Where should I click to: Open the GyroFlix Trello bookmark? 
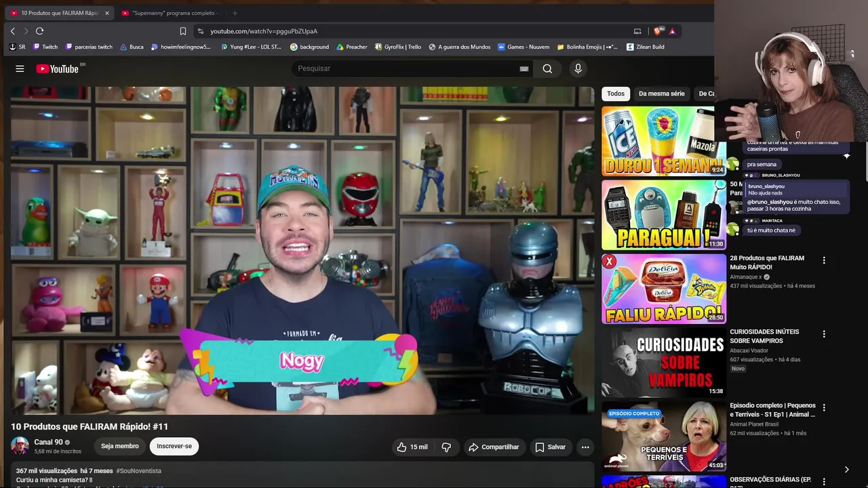coord(398,47)
